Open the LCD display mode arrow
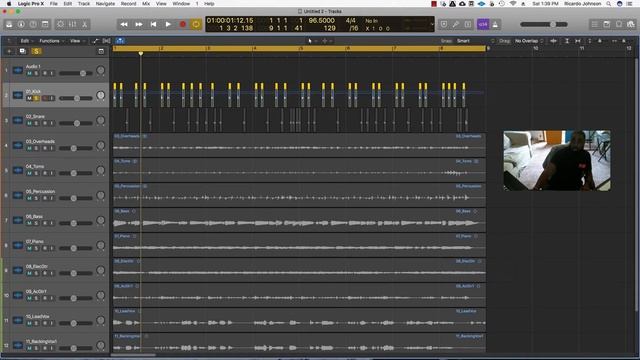 click(432, 24)
